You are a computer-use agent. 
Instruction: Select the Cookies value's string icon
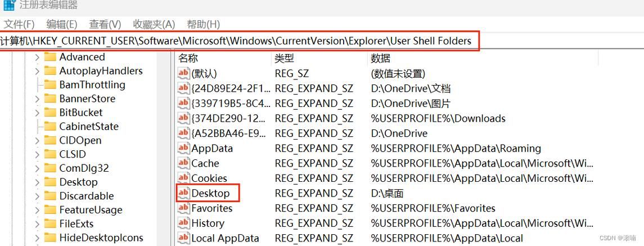click(183, 178)
